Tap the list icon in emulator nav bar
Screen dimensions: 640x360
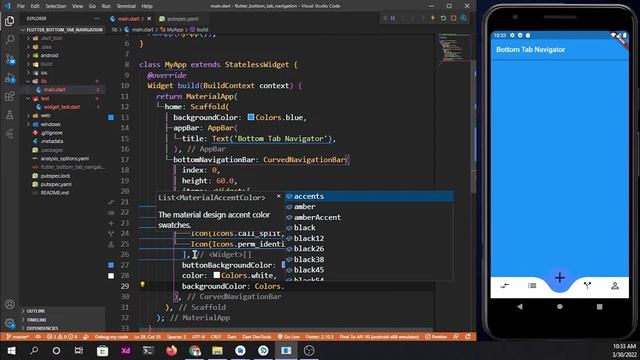pyautogui.click(x=532, y=286)
